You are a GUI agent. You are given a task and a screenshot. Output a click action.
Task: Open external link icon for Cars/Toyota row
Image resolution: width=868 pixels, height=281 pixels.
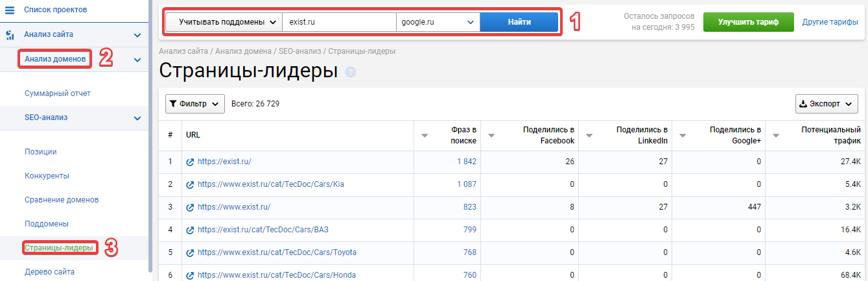point(190,252)
